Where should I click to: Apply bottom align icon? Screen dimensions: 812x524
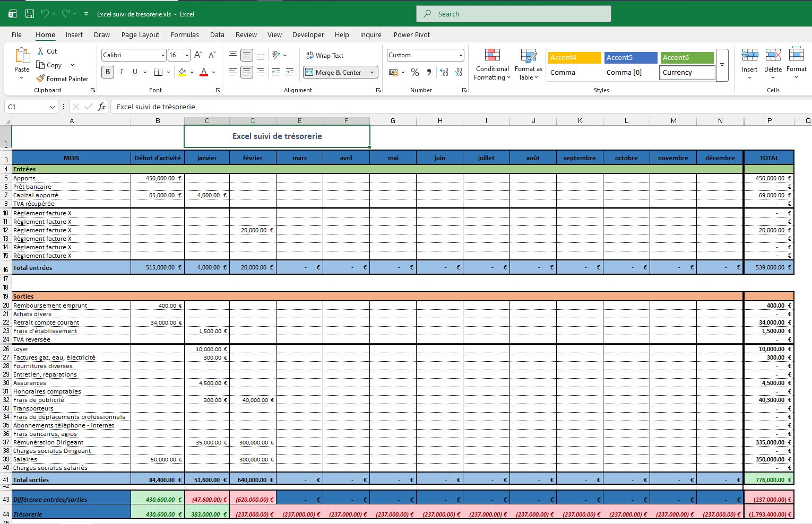click(261, 55)
